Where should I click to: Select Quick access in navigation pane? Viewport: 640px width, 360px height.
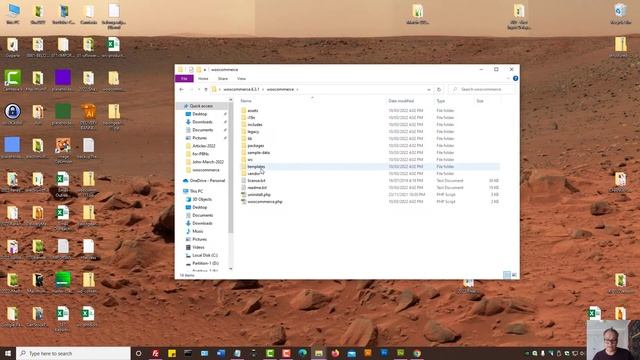click(x=201, y=106)
